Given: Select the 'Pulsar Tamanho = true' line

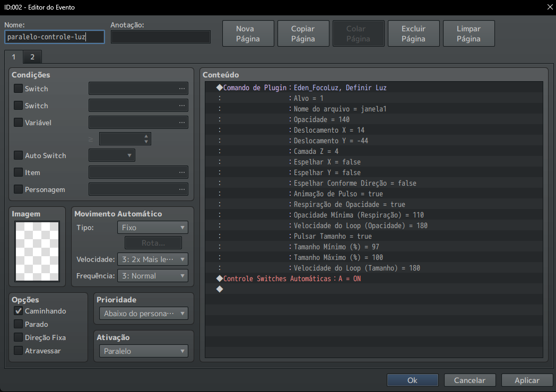Looking at the screenshot, I should 373,237.
